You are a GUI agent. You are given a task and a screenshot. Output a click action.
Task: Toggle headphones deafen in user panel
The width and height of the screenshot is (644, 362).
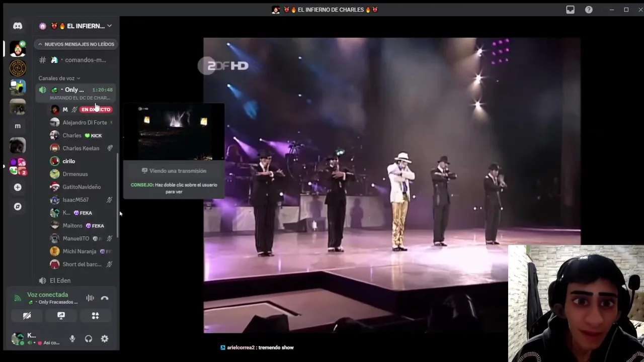[89, 339]
